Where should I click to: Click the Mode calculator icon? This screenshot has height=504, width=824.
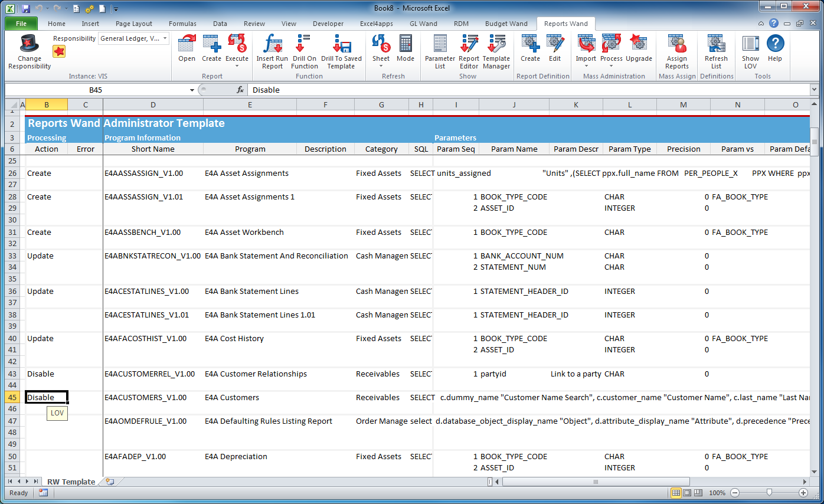click(406, 44)
